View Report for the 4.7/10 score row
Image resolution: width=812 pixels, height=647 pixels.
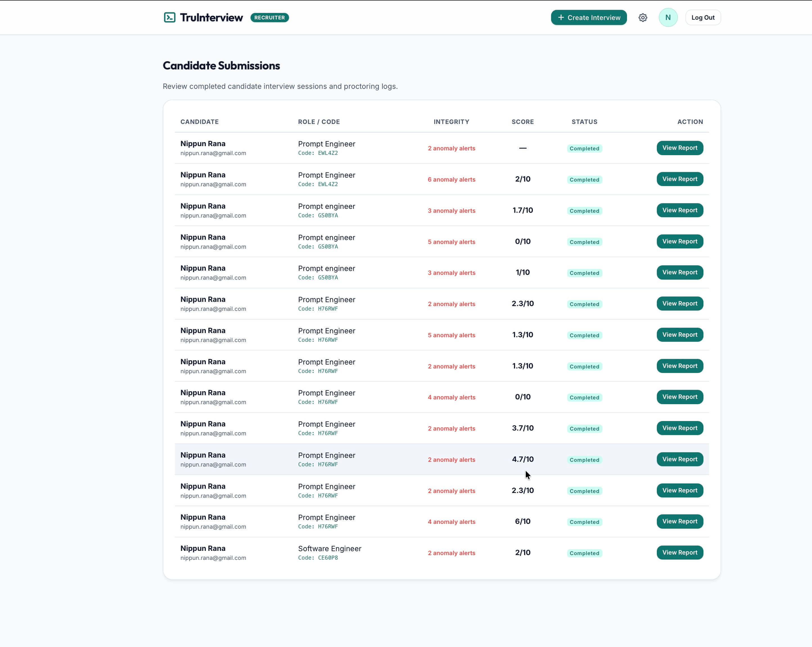pos(679,459)
